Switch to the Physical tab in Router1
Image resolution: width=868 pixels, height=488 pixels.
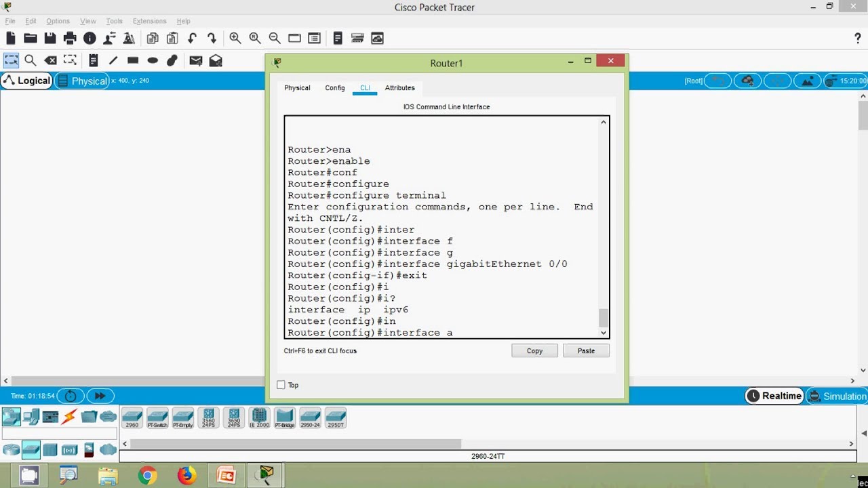point(297,88)
